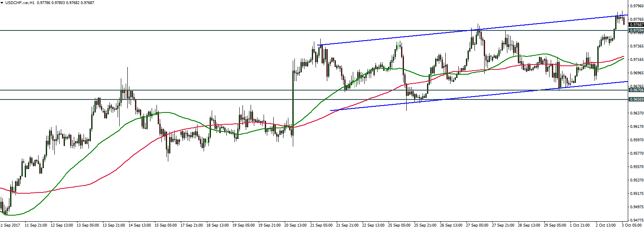
Task: Click the 17 Sep 21:00 time label
Action: tap(191, 225)
